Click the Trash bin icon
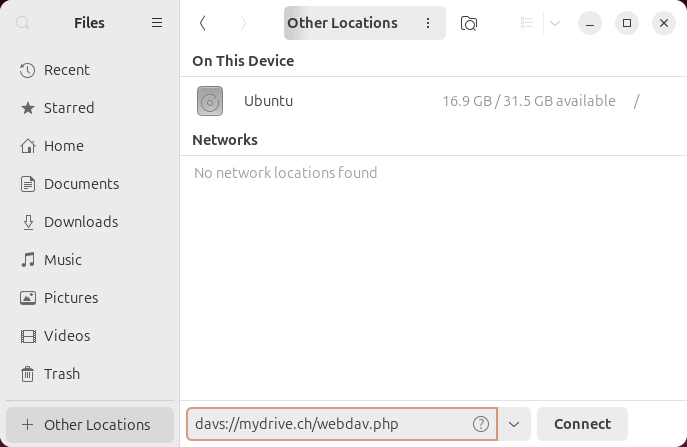The height and width of the screenshot is (447, 687). click(x=28, y=374)
